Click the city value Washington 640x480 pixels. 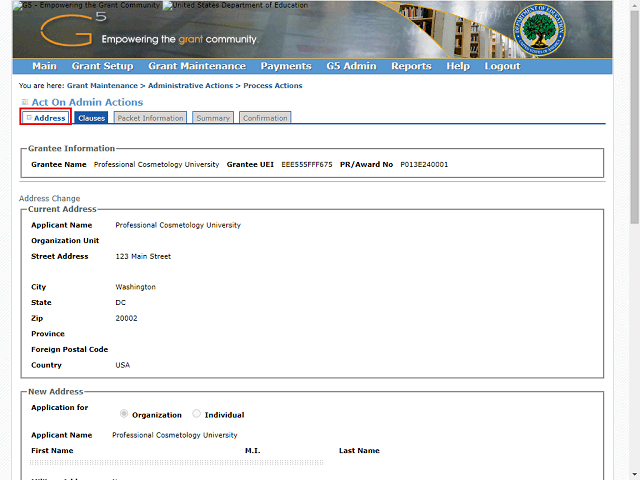click(136, 287)
